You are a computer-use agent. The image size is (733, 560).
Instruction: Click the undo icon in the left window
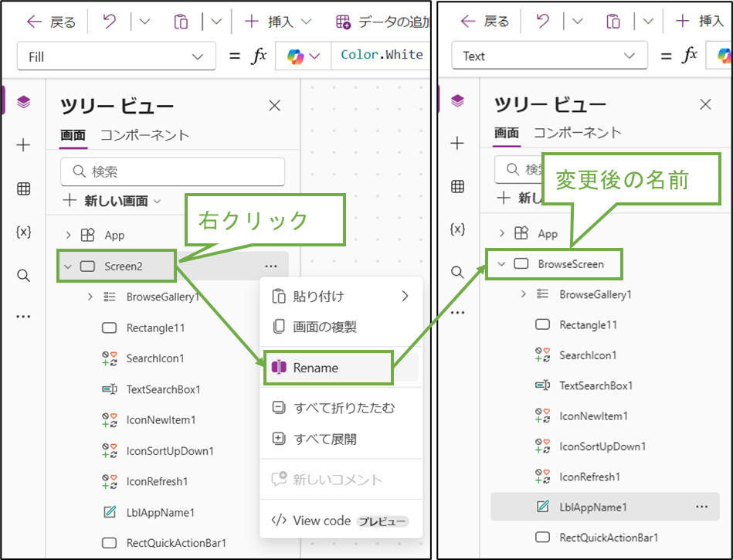(x=109, y=22)
